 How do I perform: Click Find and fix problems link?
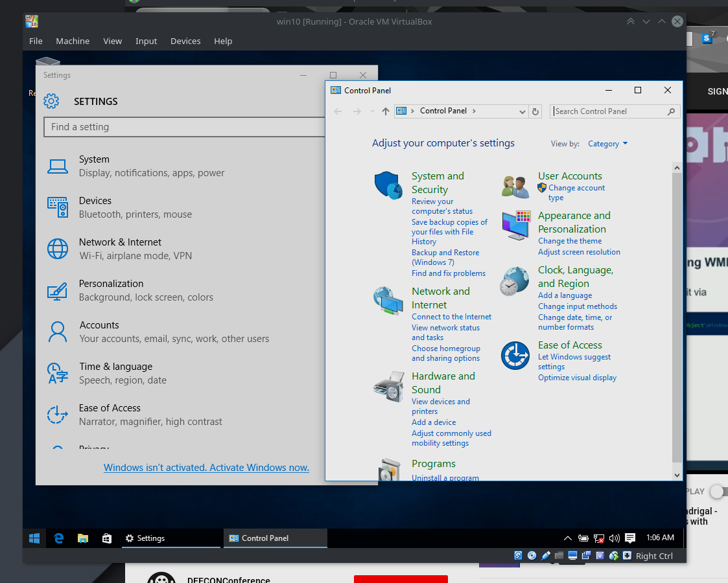[x=449, y=273]
